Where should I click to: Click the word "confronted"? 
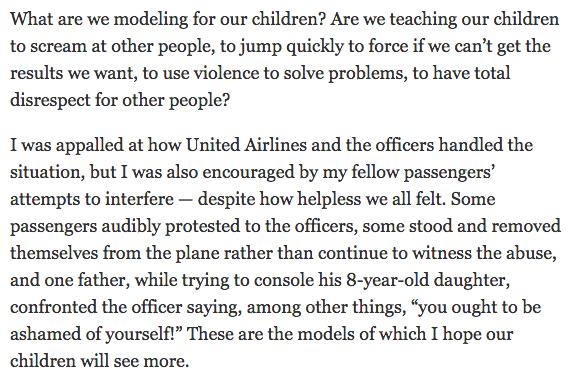(53, 308)
